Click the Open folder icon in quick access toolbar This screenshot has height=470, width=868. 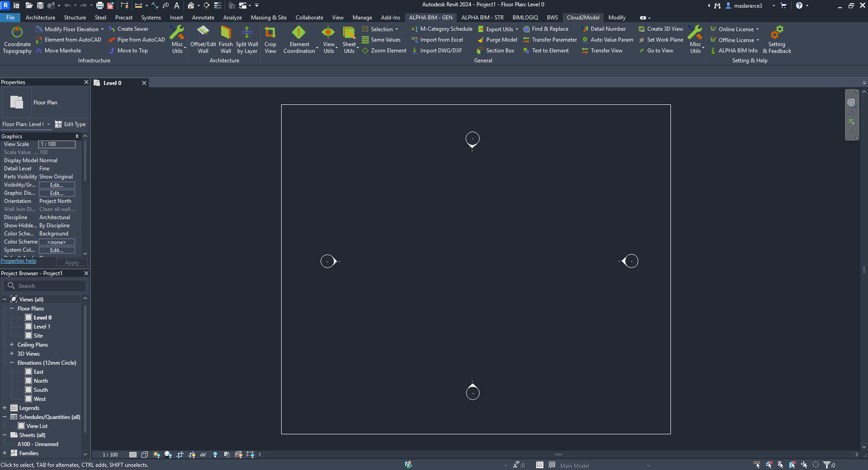pos(29,5)
